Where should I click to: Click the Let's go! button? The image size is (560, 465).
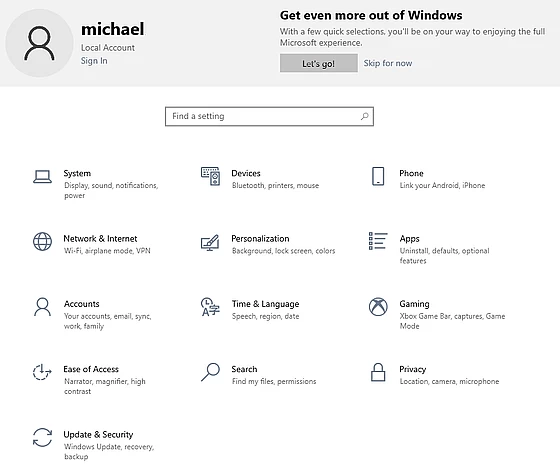(x=319, y=63)
